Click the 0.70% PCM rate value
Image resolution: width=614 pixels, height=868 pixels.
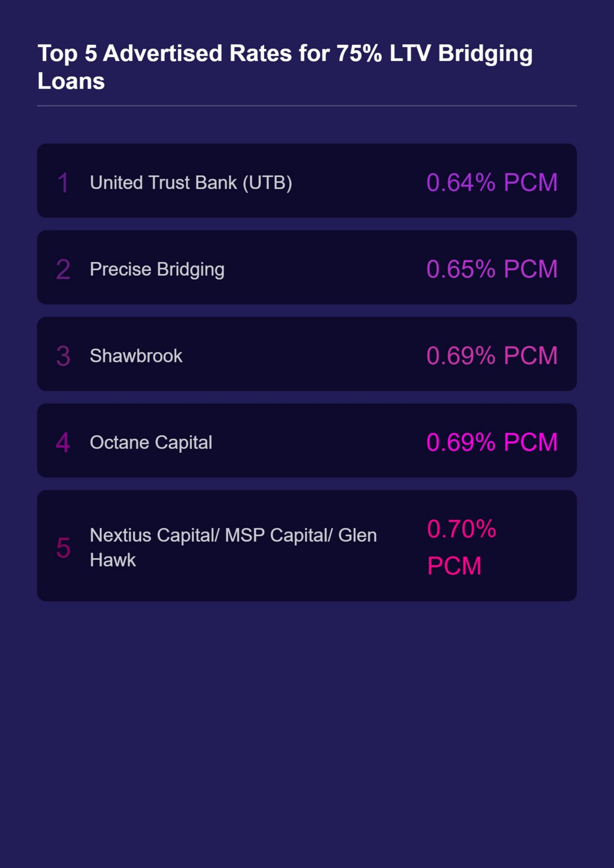click(x=462, y=547)
